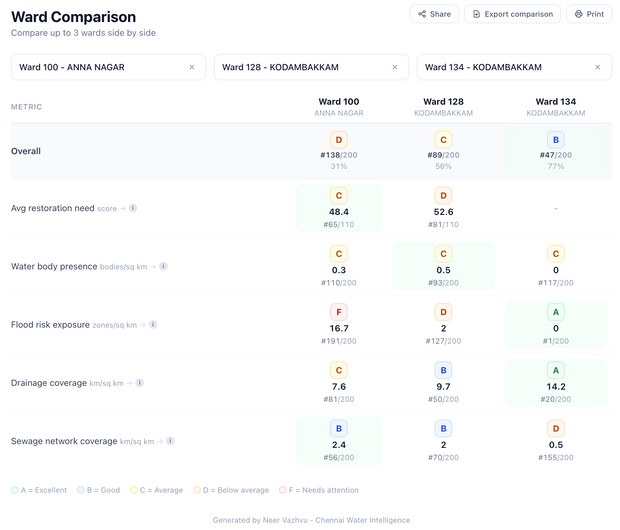Show info for Flood risk exposure
620x530 pixels.
(153, 324)
